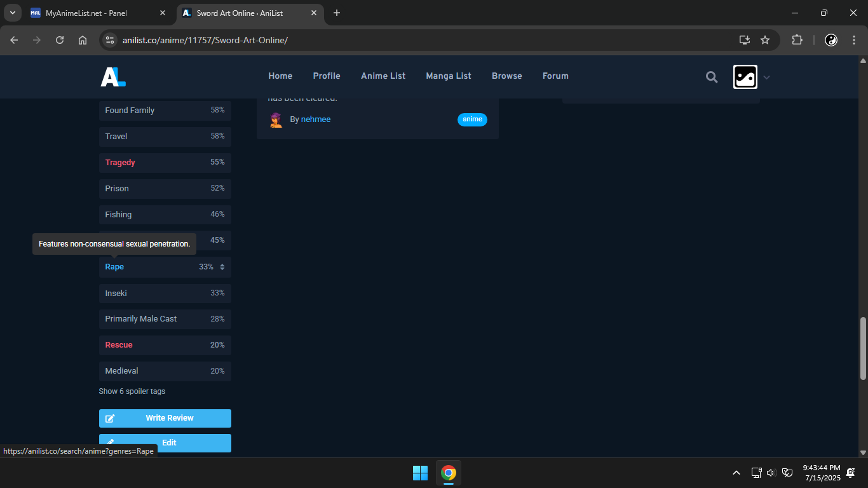Screen dimensions: 868x488
Task: Open the site search magnifier icon
Action: [x=712, y=77]
